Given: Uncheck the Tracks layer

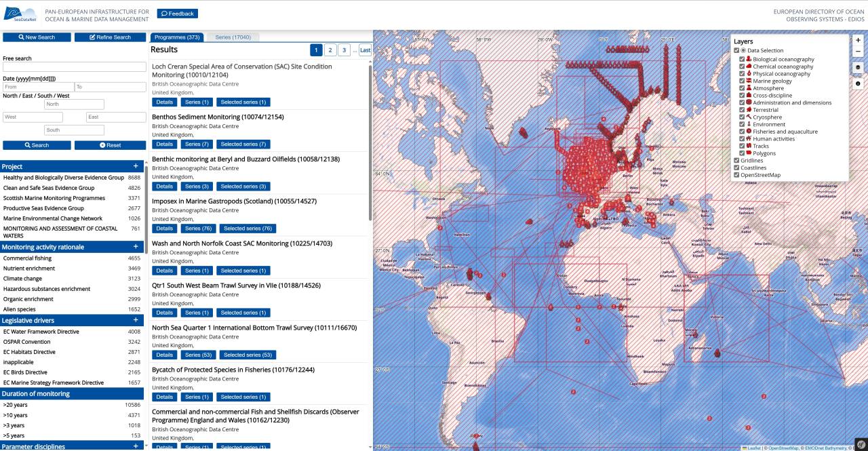Looking at the screenshot, I should 741,146.
